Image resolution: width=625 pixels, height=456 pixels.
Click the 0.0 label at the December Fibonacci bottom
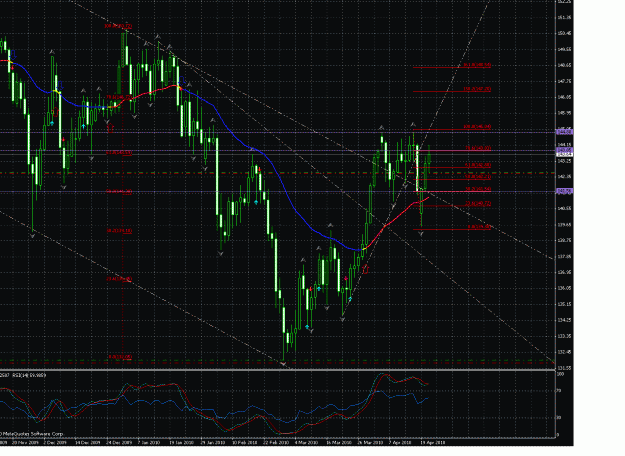pos(120,357)
